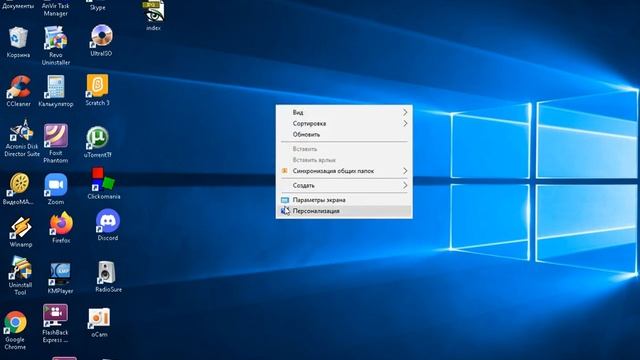Select the AnVir Task Manager icon
This screenshot has height=360, width=640.
pyautogui.click(x=56, y=9)
